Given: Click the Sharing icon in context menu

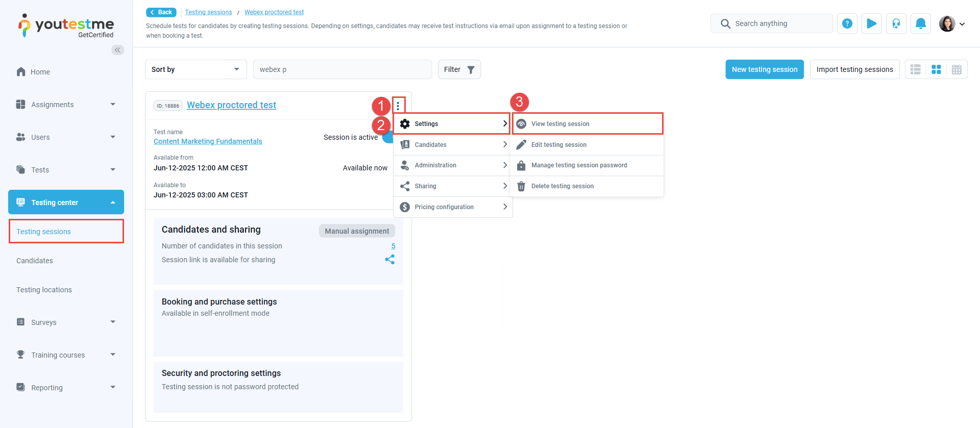Looking at the screenshot, I should pyautogui.click(x=405, y=186).
